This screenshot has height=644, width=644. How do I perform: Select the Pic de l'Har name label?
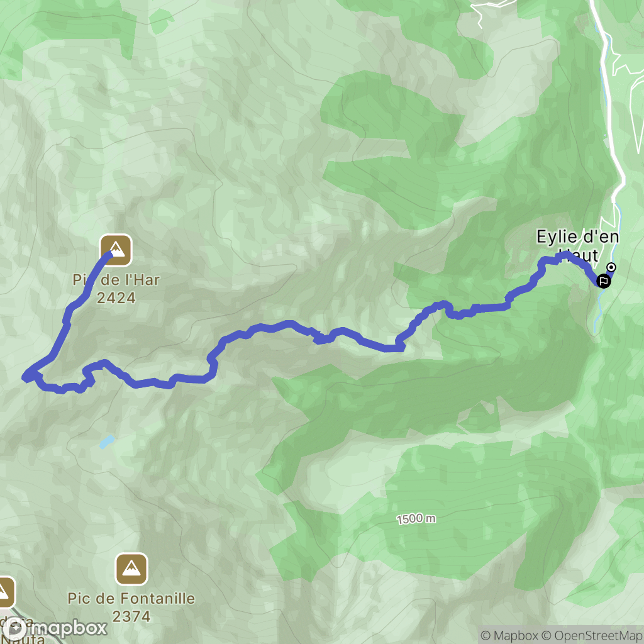[116, 280]
